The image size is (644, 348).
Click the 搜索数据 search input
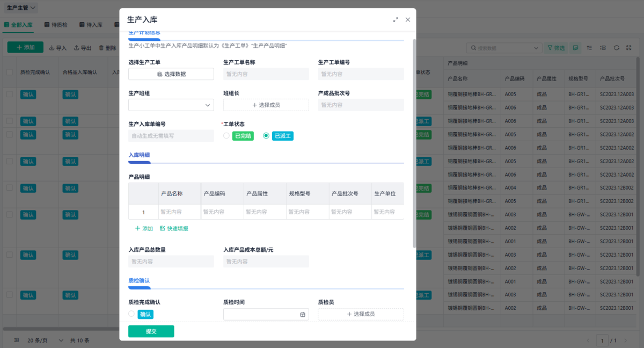tap(504, 48)
